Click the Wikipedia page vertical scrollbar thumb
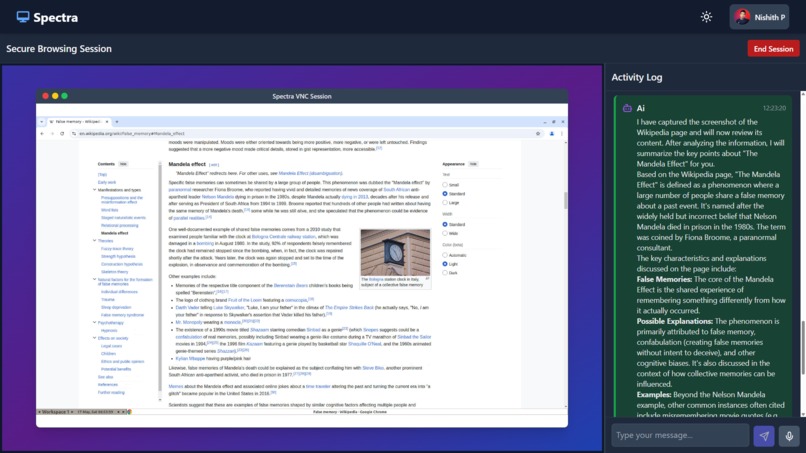The width and height of the screenshot is (806, 453). tap(565, 200)
